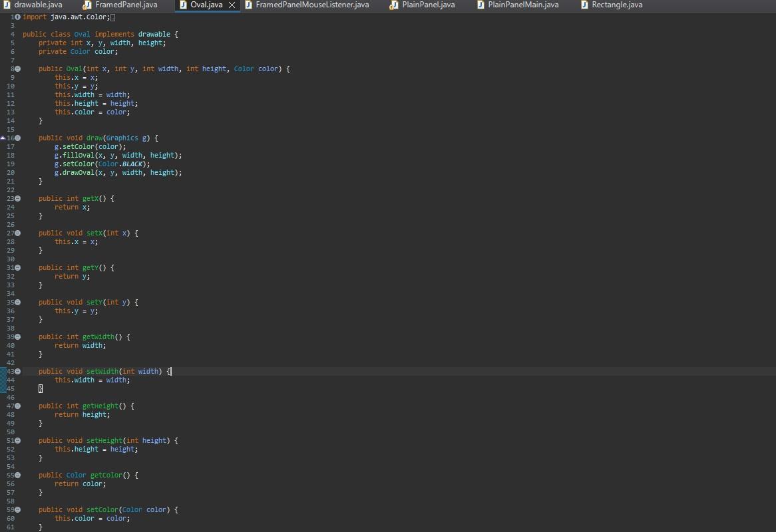Click 'g.setColor(color);' on line 17
The width and height of the screenshot is (776, 532).
click(90, 147)
